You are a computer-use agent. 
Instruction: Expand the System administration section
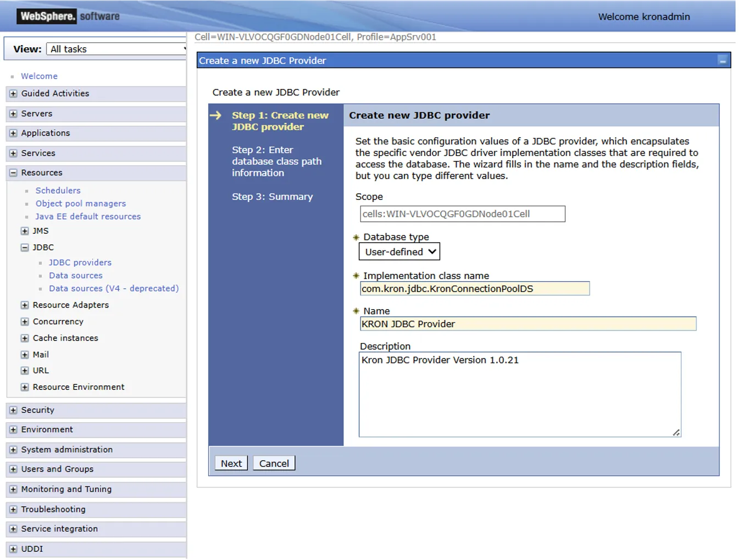tap(13, 450)
